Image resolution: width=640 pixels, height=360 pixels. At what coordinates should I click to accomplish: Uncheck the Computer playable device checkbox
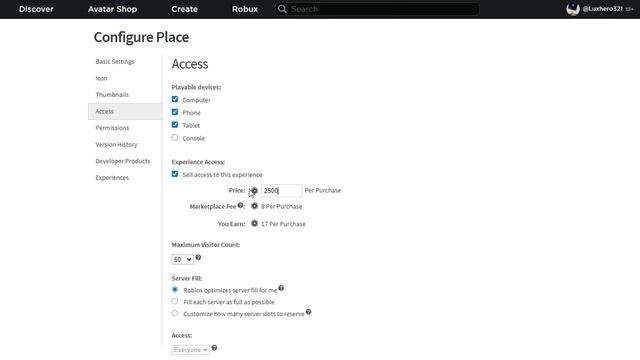pos(175,99)
